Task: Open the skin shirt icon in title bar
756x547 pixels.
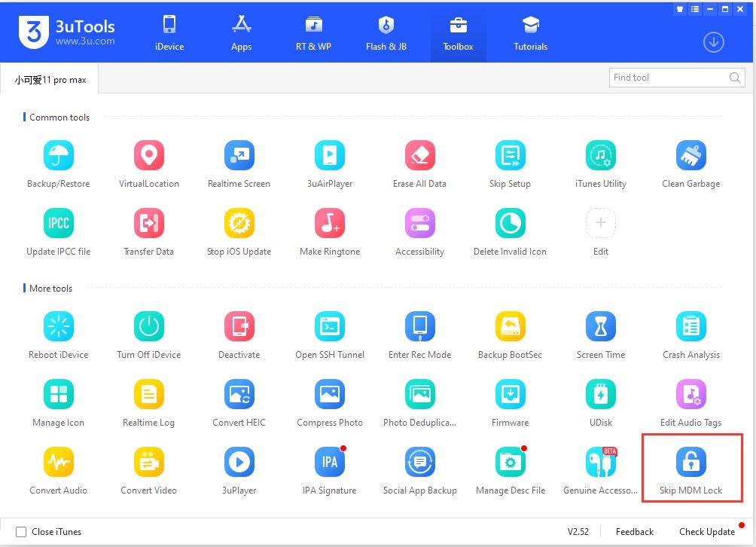Action: 680,9
